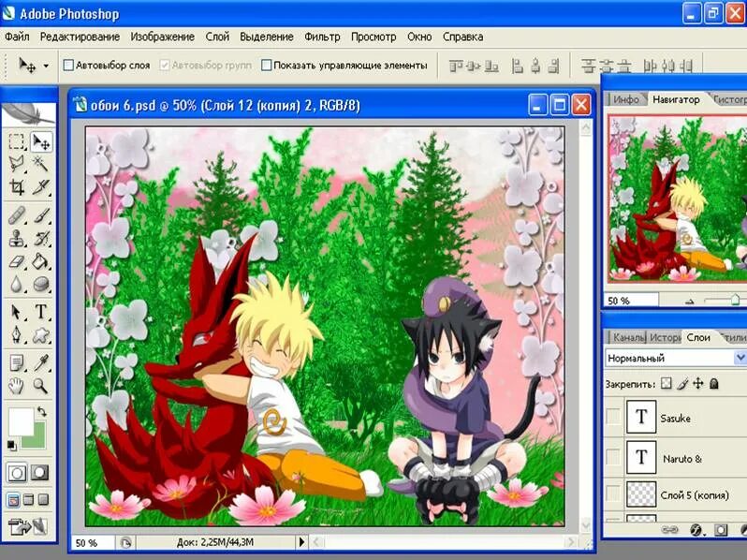
Task: Toggle lock transparent pixels
Action: click(666, 384)
